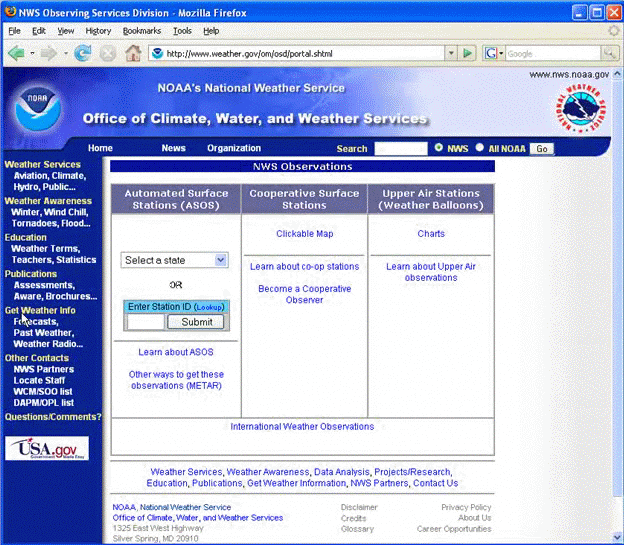This screenshot has height=545, width=624.
Task: Open the Forward history dropdown arrow
Action: tap(66, 53)
